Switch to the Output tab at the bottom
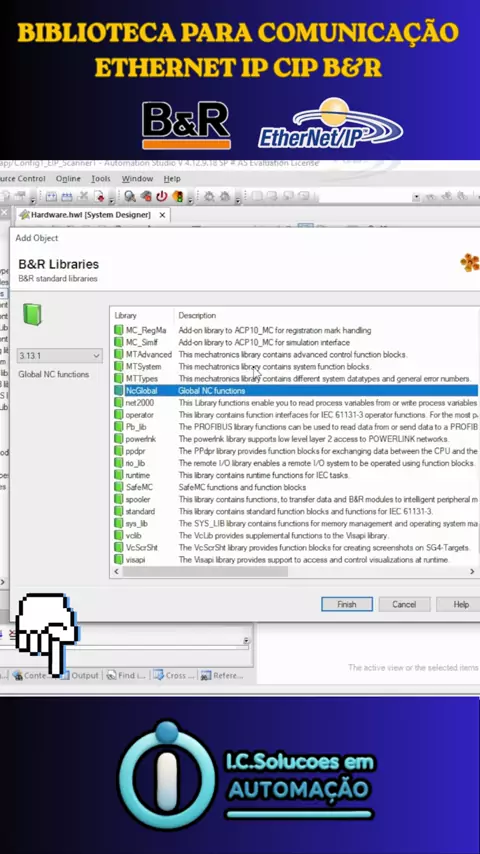 click(x=80, y=675)
